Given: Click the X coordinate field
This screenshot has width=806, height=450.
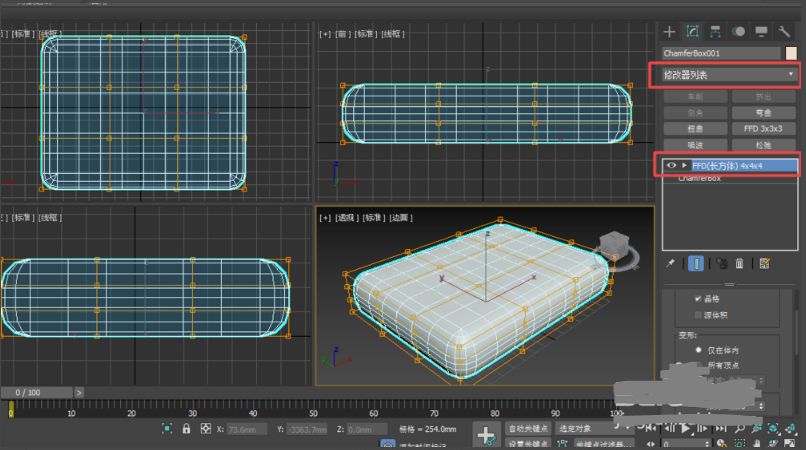Looking at the screenshot, I should point(247,429).
